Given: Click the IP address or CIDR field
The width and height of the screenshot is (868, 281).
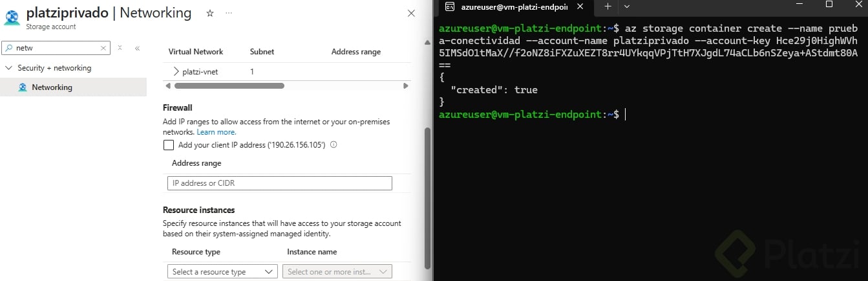Looking at the screenshot, I should 279,183.
